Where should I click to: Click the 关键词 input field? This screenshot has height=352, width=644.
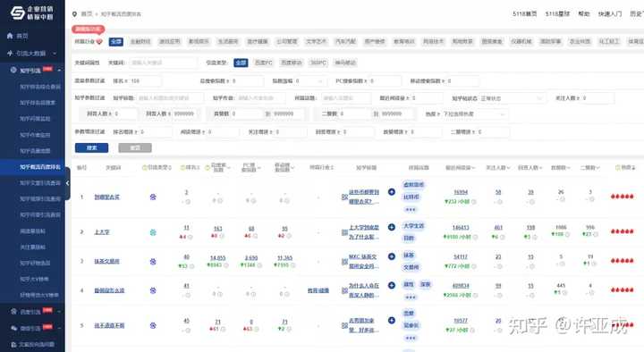click(163, 63)
